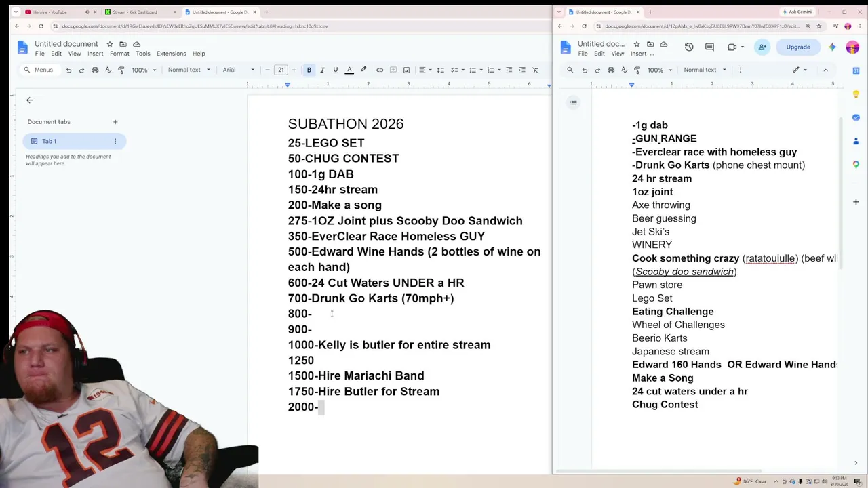This screenshot has width=868, height=488.
Task: Pick text color in left toolbar
Action: (349, 70)
